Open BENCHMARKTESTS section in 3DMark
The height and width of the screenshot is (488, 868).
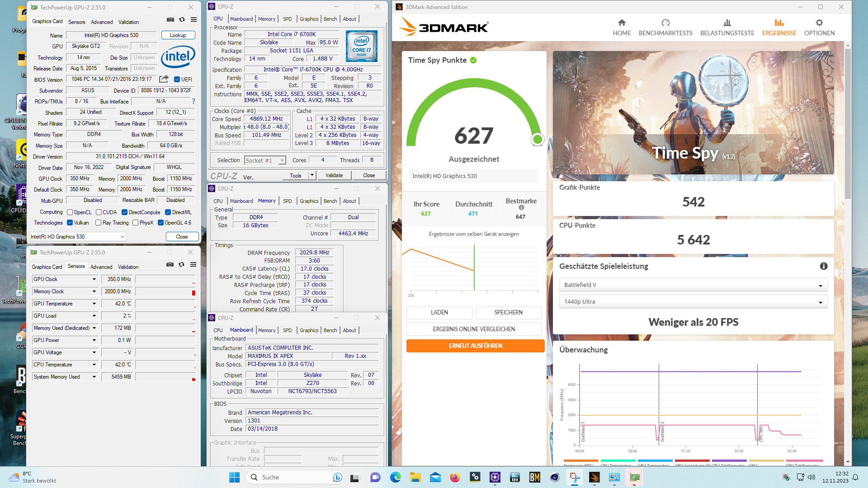point(665,28)
